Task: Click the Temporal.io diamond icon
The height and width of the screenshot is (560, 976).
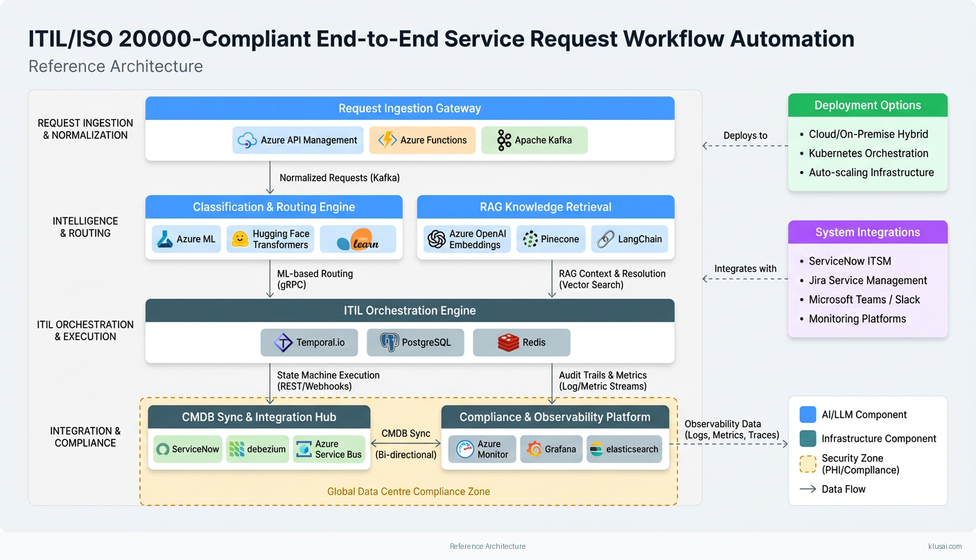Action: [283, 342]
